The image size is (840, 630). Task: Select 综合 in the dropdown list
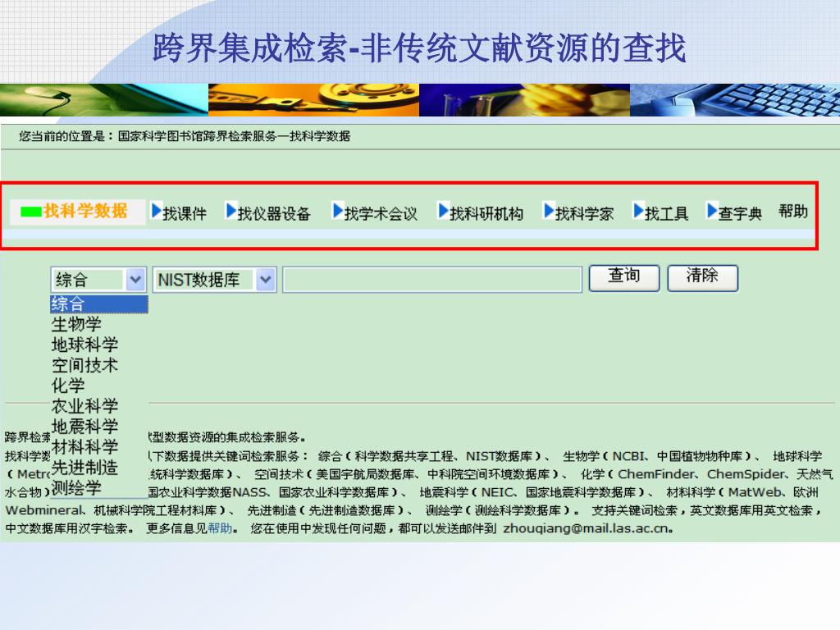[x=98, y=304]
